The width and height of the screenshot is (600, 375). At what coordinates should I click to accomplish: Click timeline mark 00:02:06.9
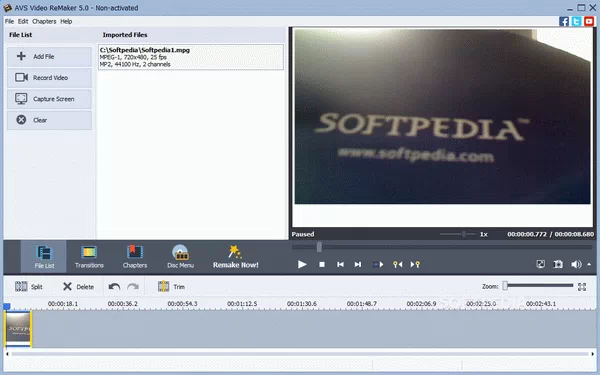[x=421, y=304]
